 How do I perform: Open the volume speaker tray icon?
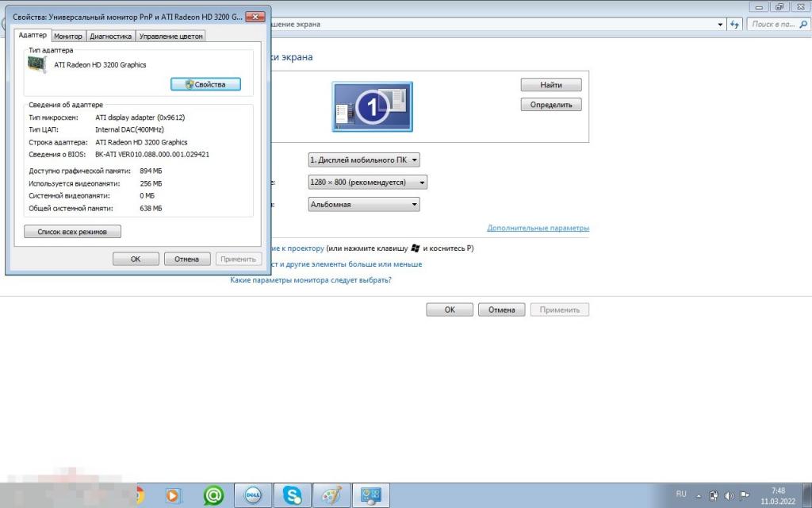[x=730, y=495]
